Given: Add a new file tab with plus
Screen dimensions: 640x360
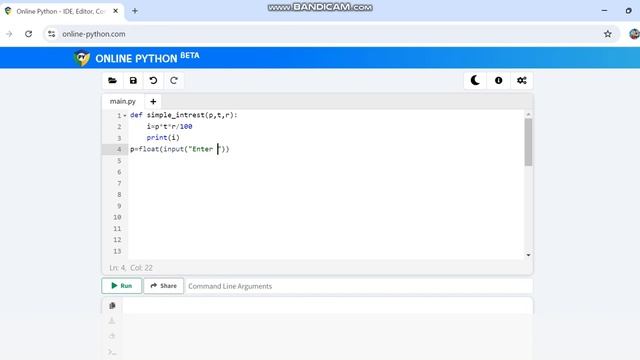Looking at the screenshot, I should pyautogui.click(x=153, y=101).
